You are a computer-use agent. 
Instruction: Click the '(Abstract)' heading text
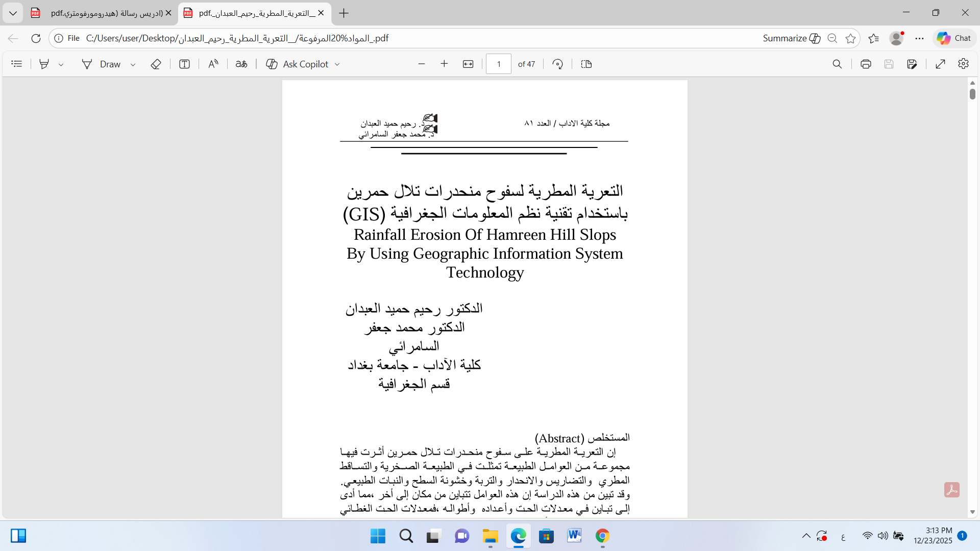pyautogui.click(x=559, y=438)
